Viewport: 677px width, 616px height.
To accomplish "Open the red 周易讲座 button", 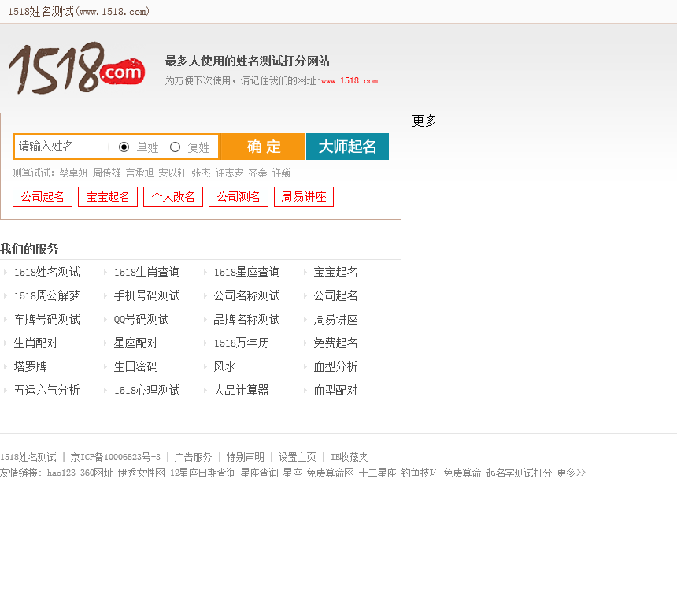I will (x=304, y=197).
